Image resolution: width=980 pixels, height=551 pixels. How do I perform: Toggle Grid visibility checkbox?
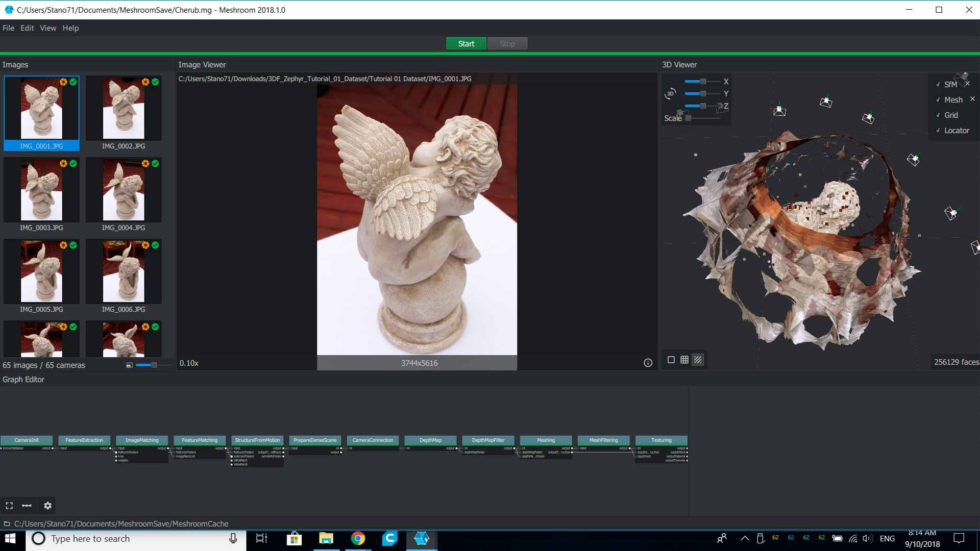[938, 115]
